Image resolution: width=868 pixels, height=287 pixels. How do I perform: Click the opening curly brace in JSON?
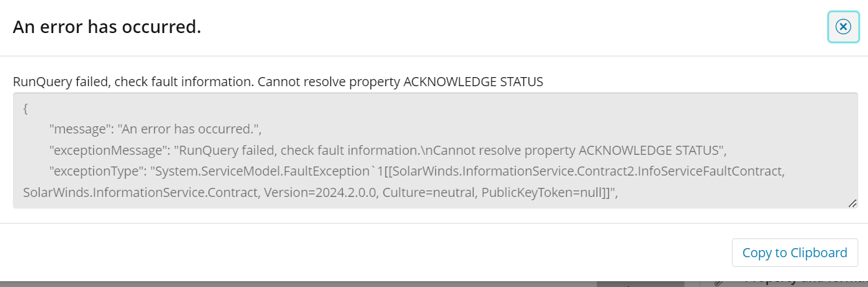25,108
